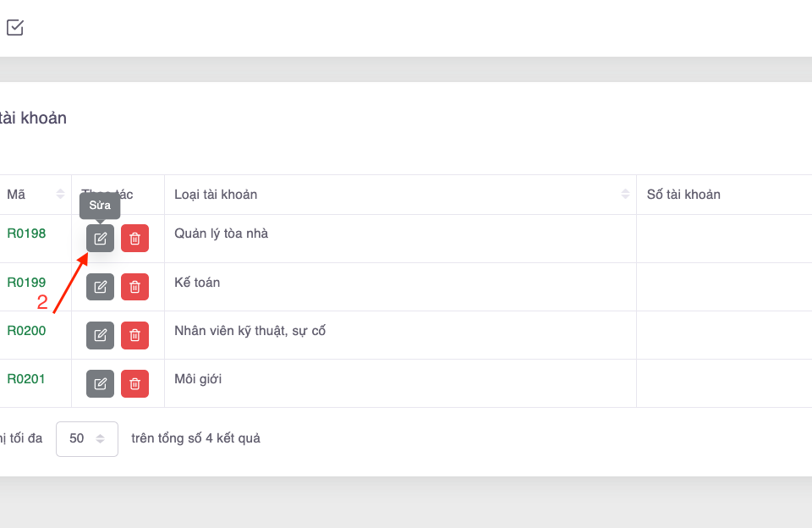Delete the R0200 technical staff row
812x528 pixels.
tap(134, 335)
